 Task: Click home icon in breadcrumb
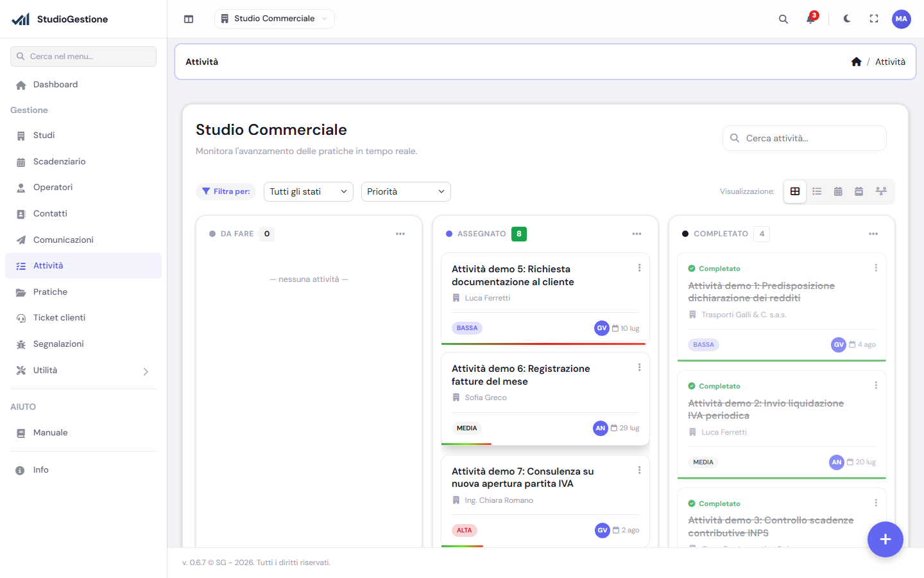tap(856, 62)
